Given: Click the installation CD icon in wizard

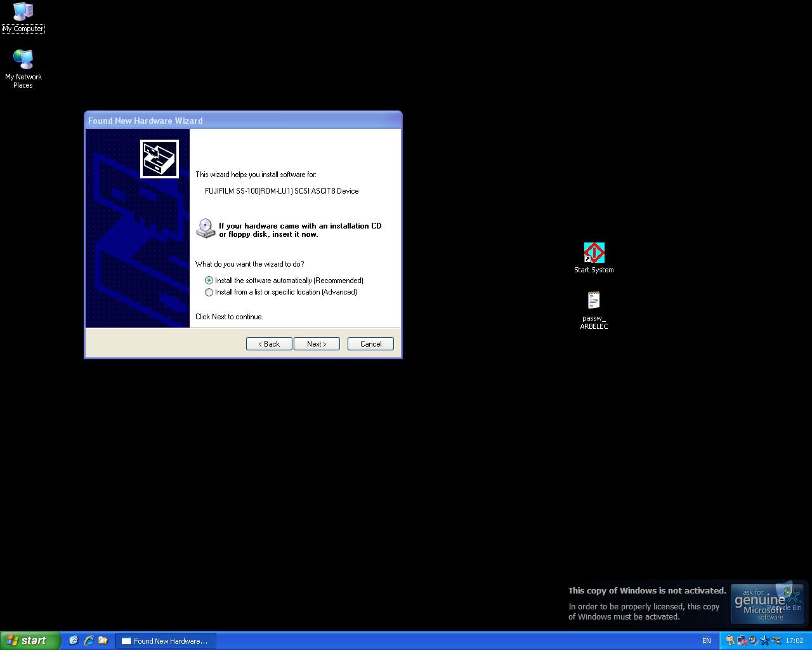Looking at the screenshot, I should point(206,229).
